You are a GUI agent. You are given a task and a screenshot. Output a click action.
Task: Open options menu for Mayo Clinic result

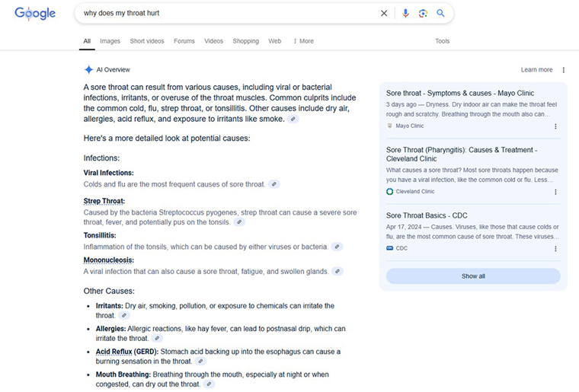click(x=555, y=126)
